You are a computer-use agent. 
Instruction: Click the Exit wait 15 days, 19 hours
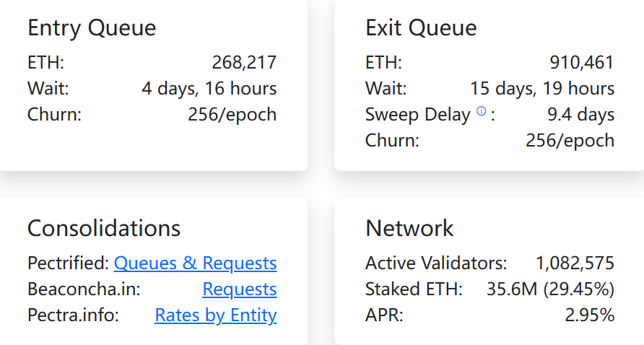click(x=542, y=88)
